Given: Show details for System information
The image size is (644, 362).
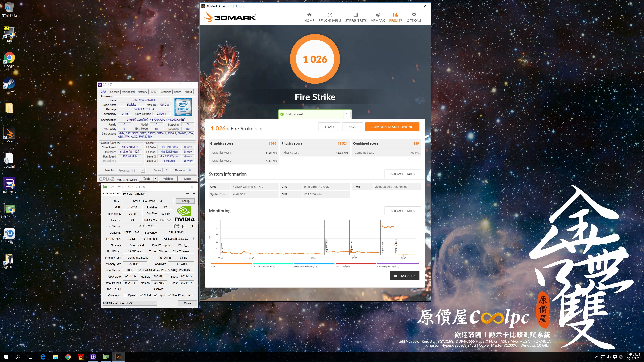Looking at the screenshot, I should click(x=402, y=174).
